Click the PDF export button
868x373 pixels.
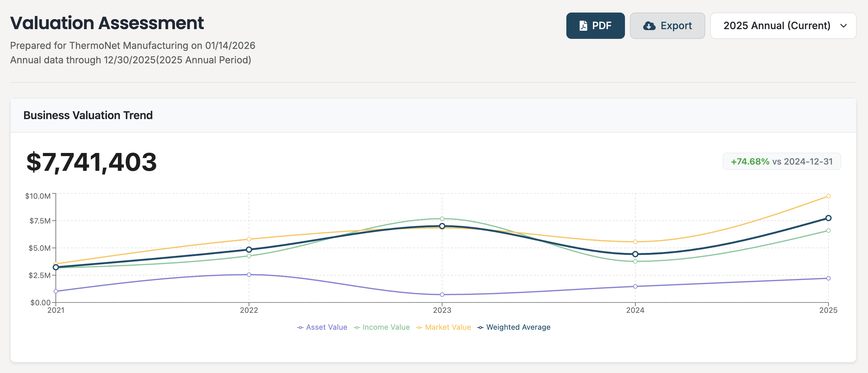click(595, 25)
